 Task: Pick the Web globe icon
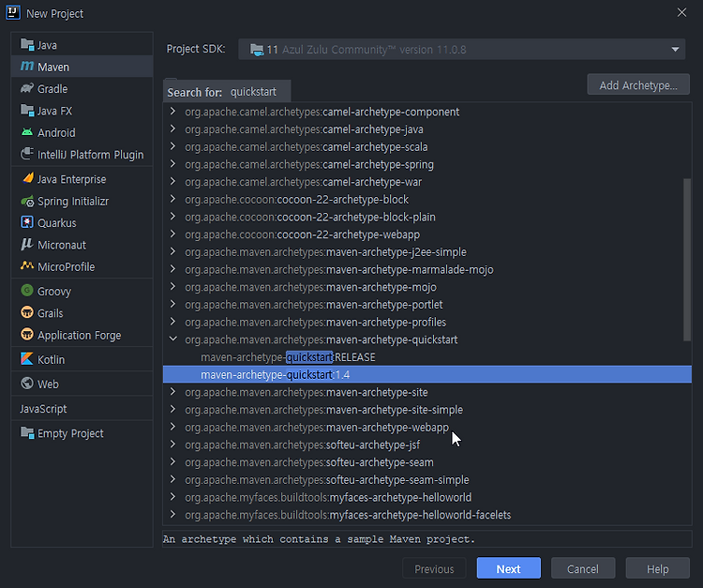(x=27, y=384)
